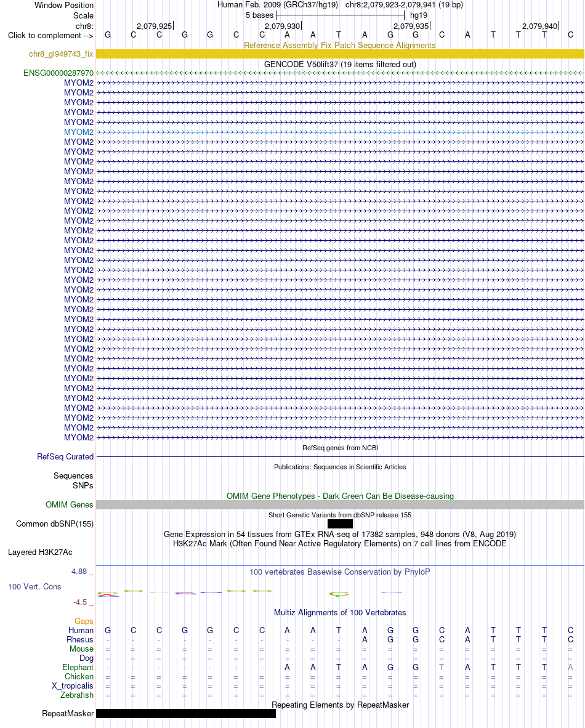Click the "chr8:" ruler label
Viewport: 585px width, 728px height.
pyautogui.click(x=84, y=26)
